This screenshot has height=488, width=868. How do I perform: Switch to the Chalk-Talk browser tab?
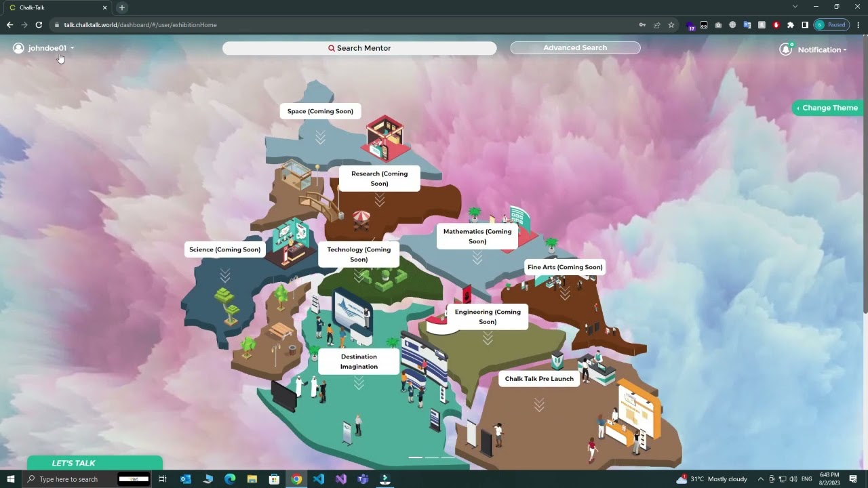[58, 7]
